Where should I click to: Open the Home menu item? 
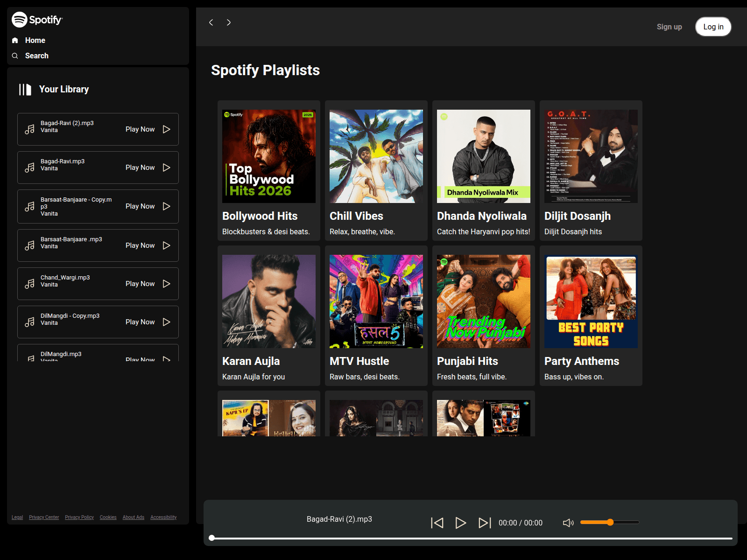[35, 40]
